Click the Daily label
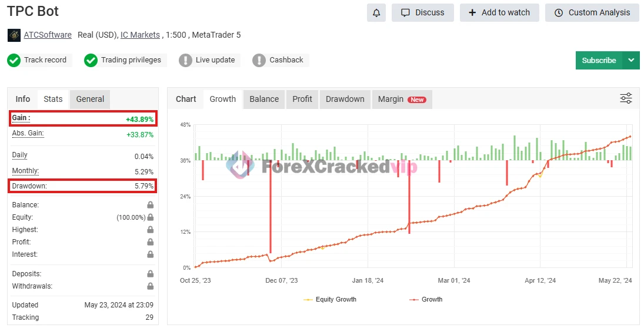The image size is (644, 331). pos(20,155)
